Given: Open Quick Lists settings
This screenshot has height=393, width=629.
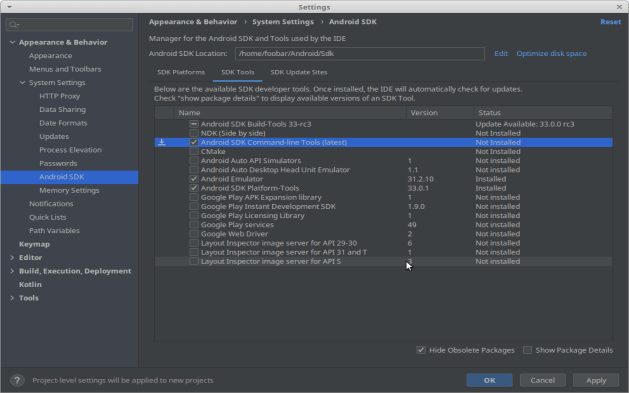Looking at the screenshot, I should point(48,217).
